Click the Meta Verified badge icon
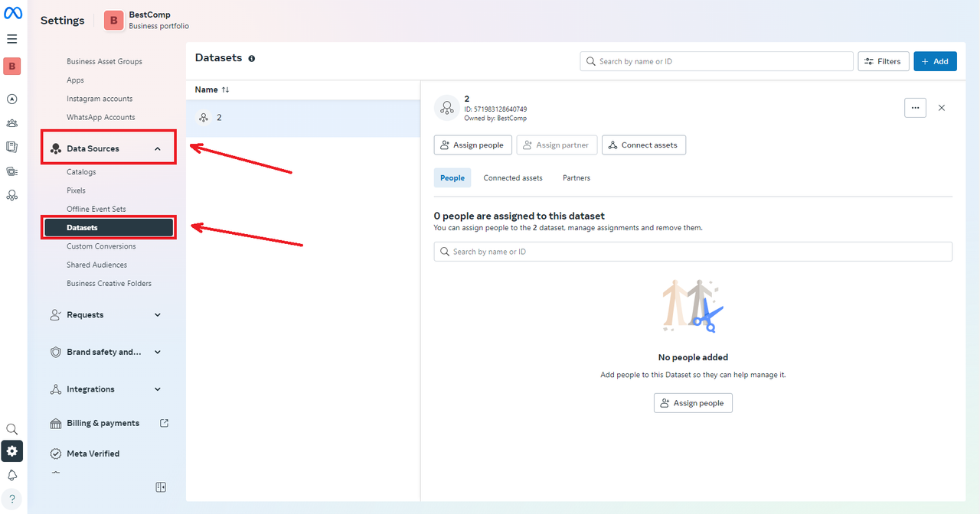This screenshot has width=980, height=514. click(56, 454)
